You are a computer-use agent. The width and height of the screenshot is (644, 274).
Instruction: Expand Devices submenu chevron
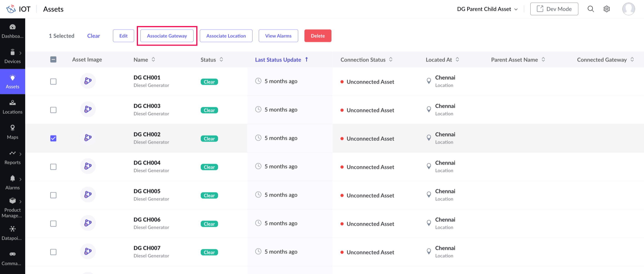point(20,53)
